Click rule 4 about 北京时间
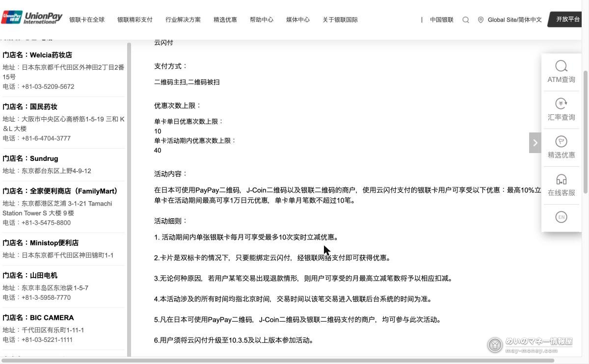This screenshot has height=364, width=589. [x=293, y=299]
